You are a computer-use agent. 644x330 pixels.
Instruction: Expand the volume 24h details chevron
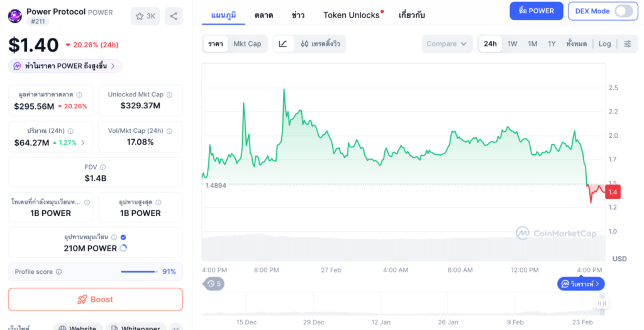83,143
